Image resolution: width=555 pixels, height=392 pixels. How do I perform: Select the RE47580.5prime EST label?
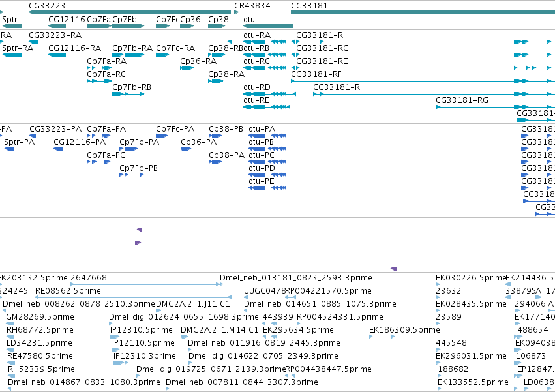point(40,356)
